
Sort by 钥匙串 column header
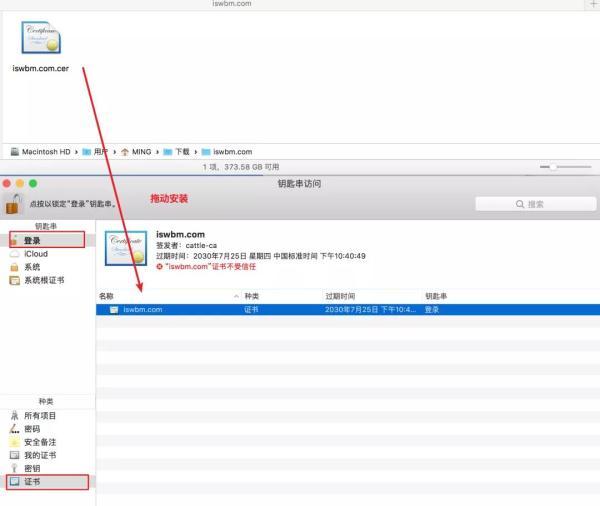tap(436, 296)
